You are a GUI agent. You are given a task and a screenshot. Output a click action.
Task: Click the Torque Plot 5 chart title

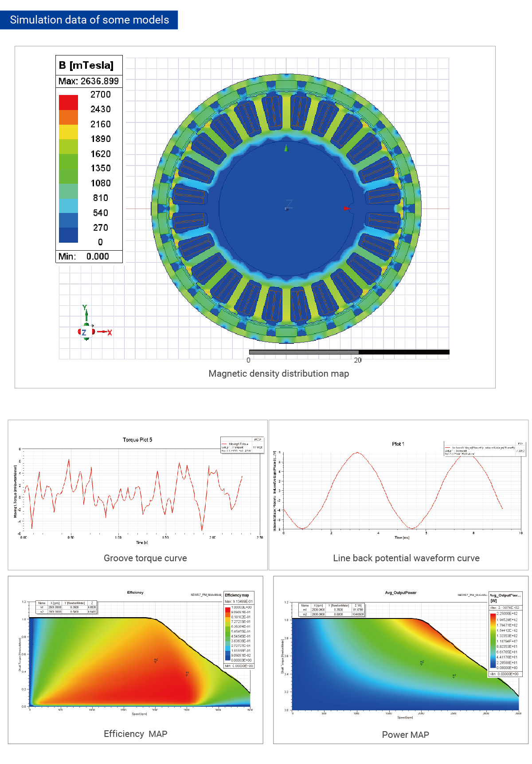coord(137,440)
